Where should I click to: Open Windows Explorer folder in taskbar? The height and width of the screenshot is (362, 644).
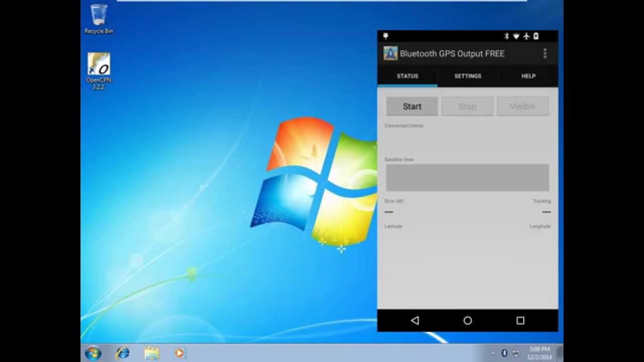(151, 353)
